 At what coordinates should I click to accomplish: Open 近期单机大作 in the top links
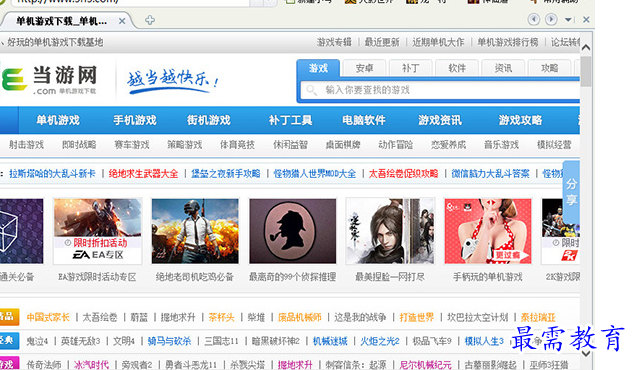(x=438, y=42)
